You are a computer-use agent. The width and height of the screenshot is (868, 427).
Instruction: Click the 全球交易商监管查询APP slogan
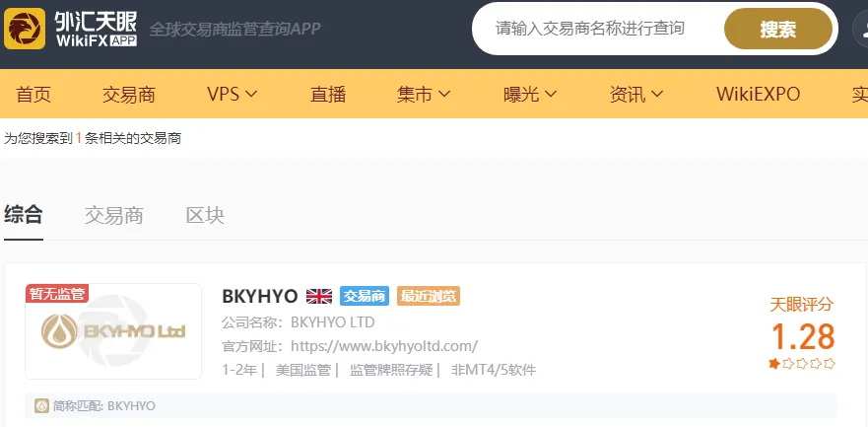234,29
